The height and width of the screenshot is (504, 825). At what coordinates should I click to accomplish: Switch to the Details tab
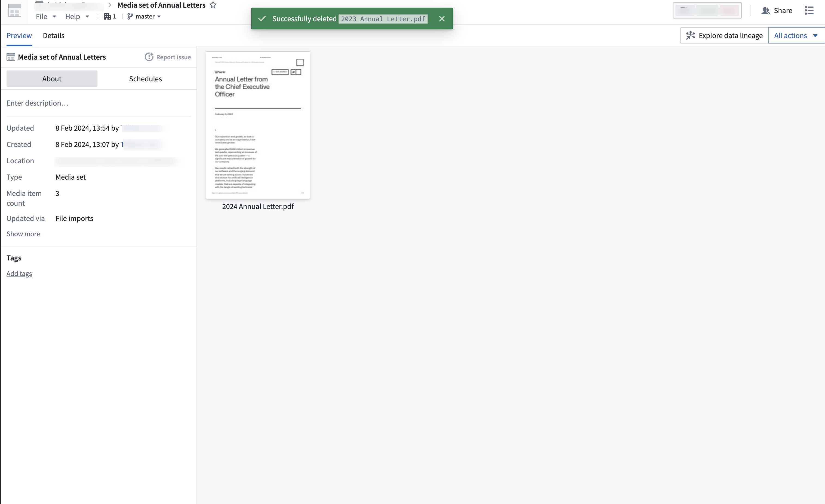coord(53,35)
